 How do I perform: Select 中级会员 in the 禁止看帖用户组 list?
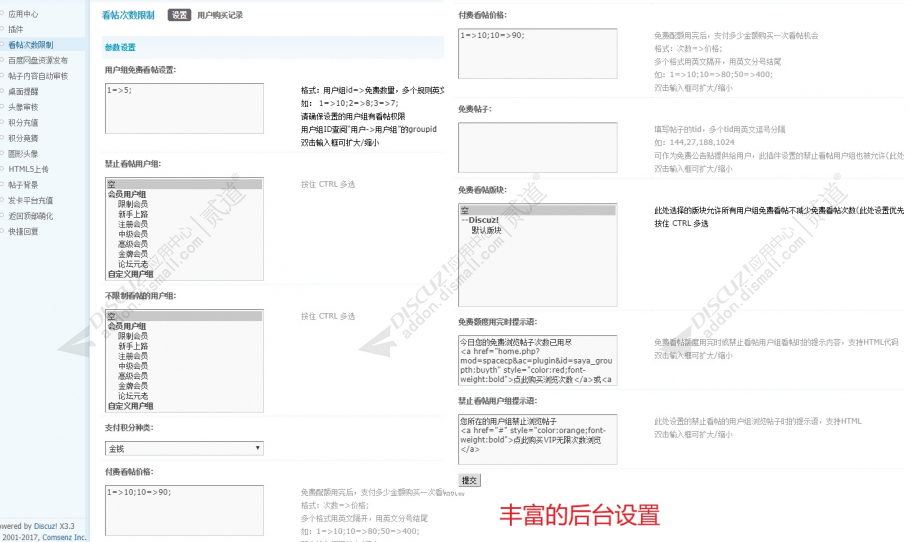133,234
